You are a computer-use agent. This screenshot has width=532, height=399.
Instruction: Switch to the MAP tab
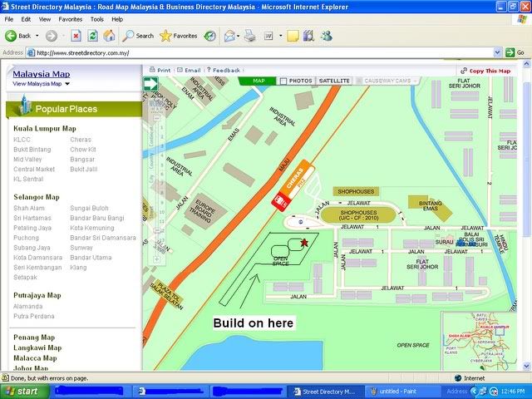click(x=259, y=81)
